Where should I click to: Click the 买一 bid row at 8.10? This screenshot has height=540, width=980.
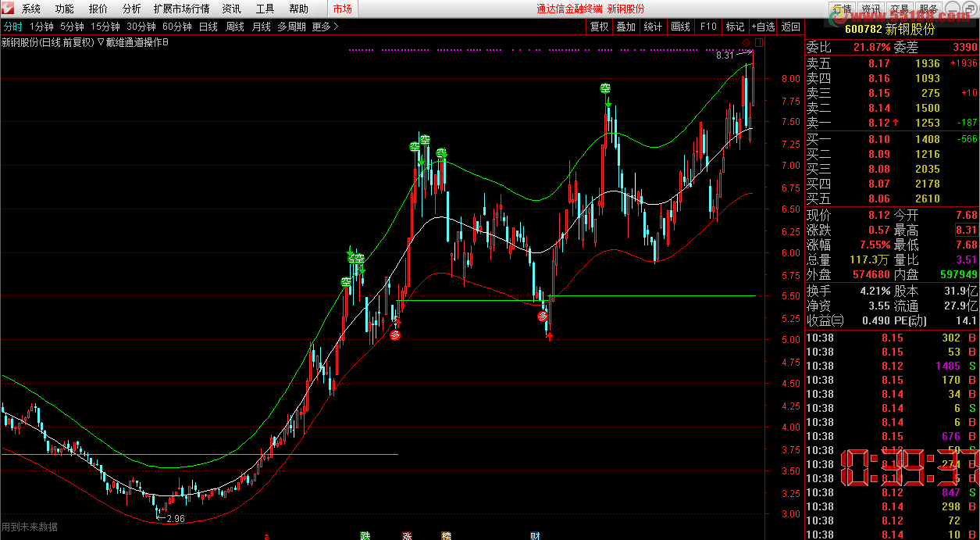coord(892,139)
